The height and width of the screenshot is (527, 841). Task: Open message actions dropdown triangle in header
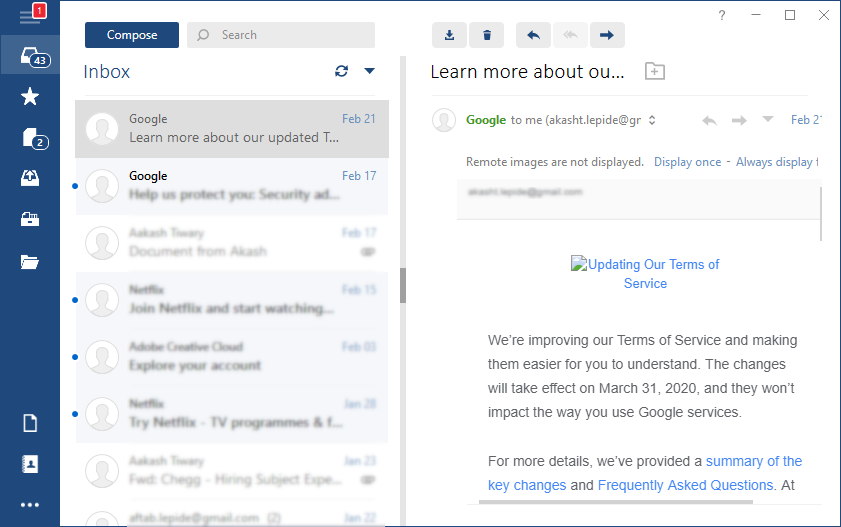tap(768, 119)
